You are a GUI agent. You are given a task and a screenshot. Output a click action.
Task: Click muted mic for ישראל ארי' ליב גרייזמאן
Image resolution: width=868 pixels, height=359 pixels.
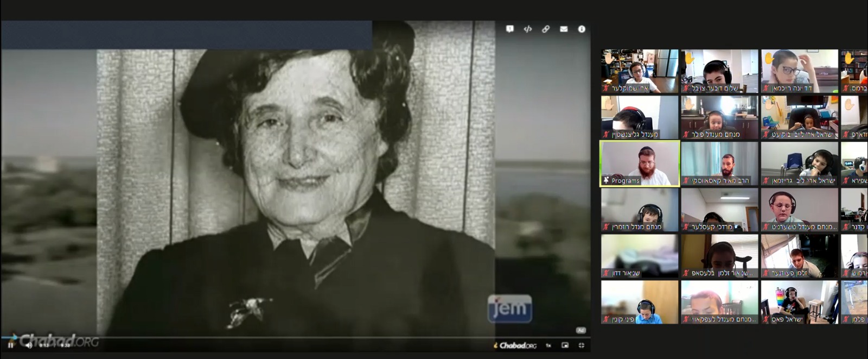765,180
